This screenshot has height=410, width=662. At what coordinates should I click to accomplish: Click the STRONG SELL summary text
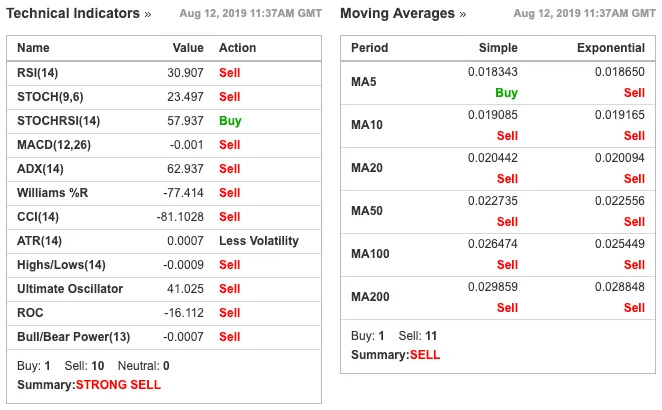coord(118,385)
